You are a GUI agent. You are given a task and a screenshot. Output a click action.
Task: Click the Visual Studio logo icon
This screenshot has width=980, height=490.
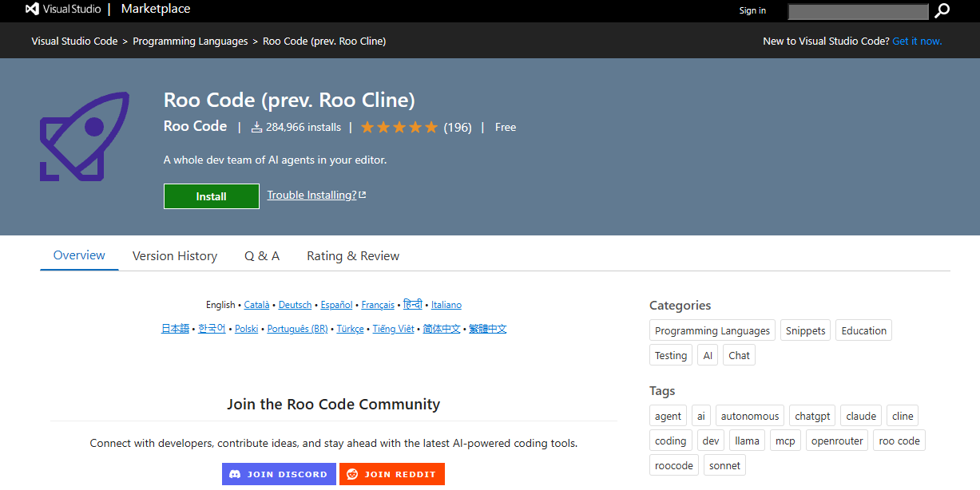tap(33, 10)
